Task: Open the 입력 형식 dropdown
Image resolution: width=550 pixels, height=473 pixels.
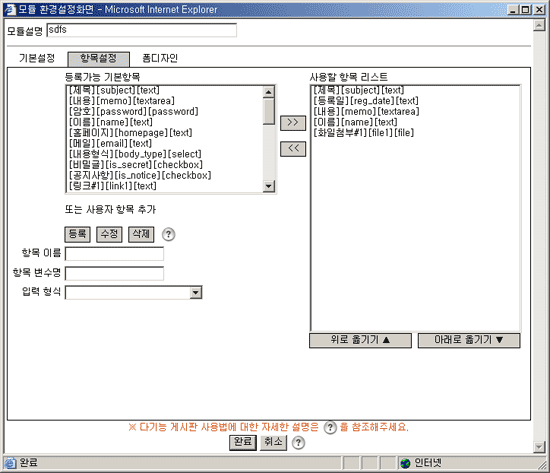Action: [x=196, y=292]
